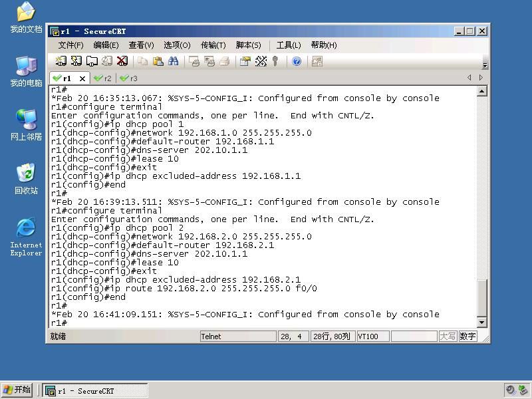Open Session Options toolbar icon
Screen dimensions: 532x399
(x=245, y=61)
